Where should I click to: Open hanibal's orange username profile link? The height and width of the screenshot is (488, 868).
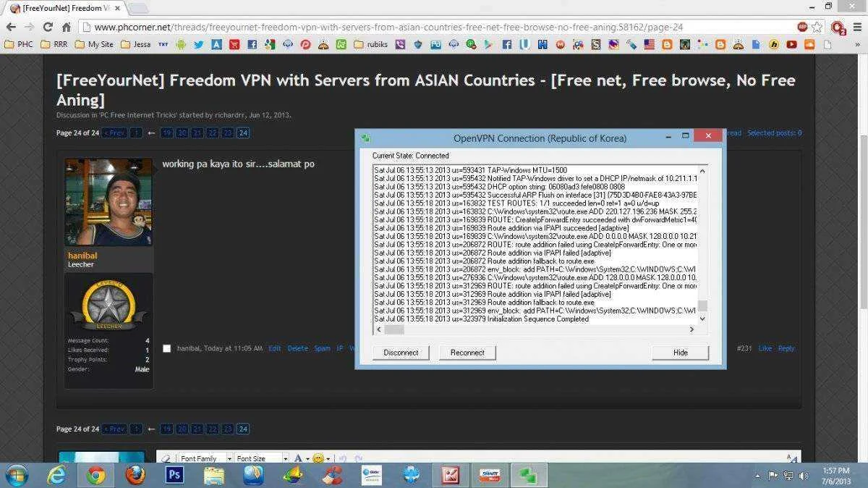[x=82, y=256]
